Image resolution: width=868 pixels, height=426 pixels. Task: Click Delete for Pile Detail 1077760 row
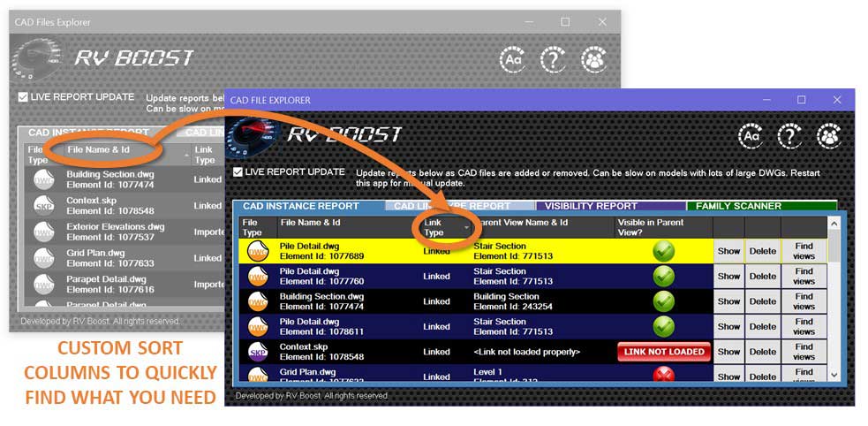pos(762,277)
